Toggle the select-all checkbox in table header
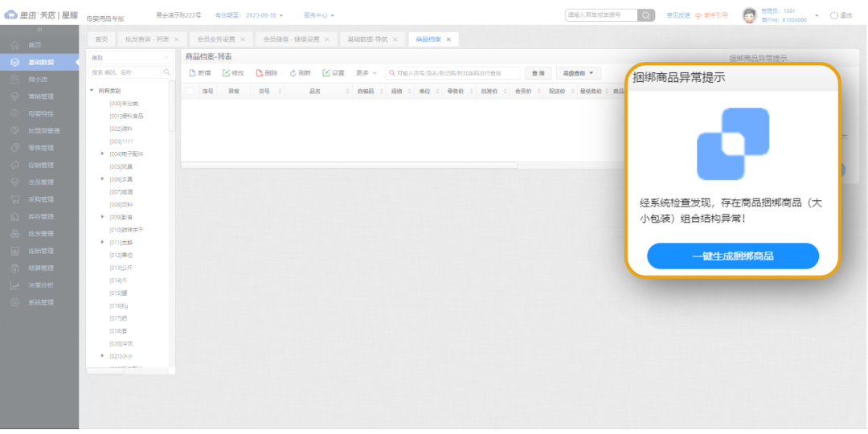Viewport: 868px width, 434px height. coord(190,92)
